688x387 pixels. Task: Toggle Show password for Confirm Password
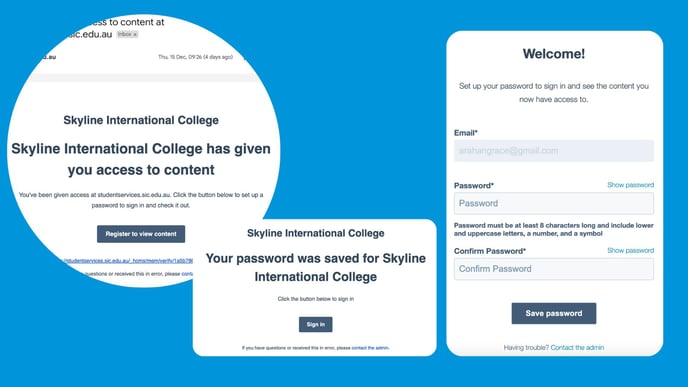[631, 251]
